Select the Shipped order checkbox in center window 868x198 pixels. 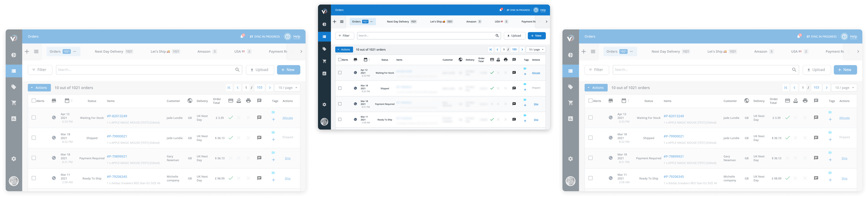tap(340, 88)
